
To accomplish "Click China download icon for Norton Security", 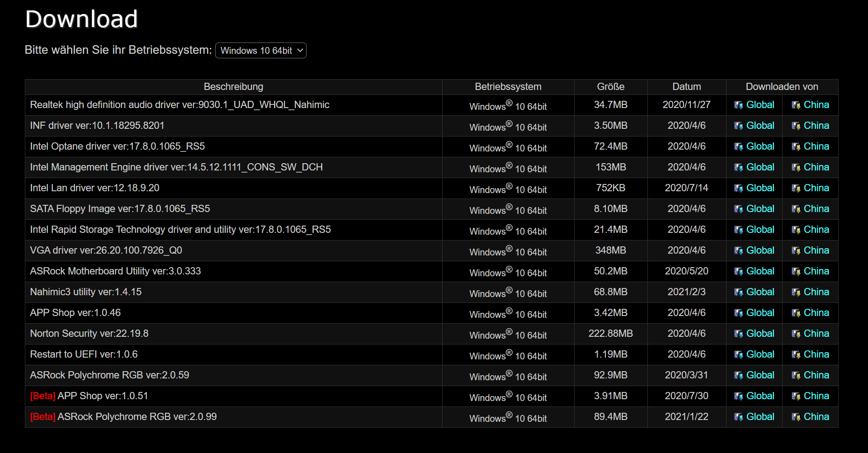I will click(796, 334).
